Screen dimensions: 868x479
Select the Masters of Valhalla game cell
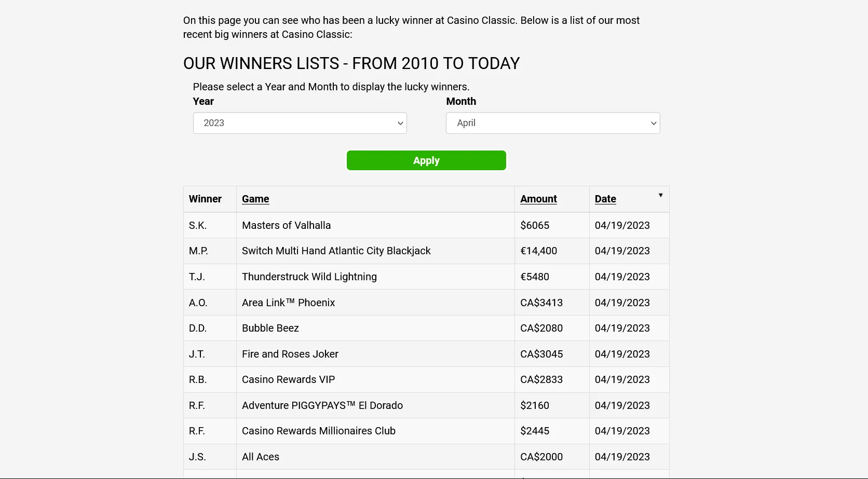click(375, 225)
